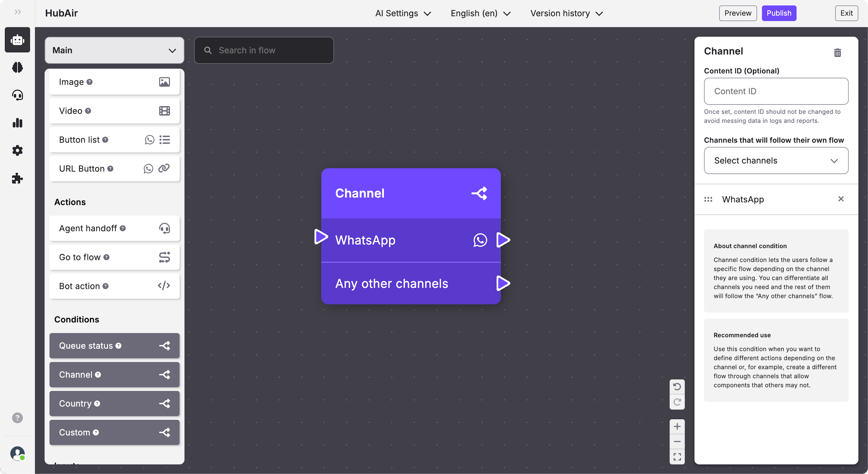Click the Content ID input field
Viewport: 868px width, 474px height.
[x=776, y=91]
